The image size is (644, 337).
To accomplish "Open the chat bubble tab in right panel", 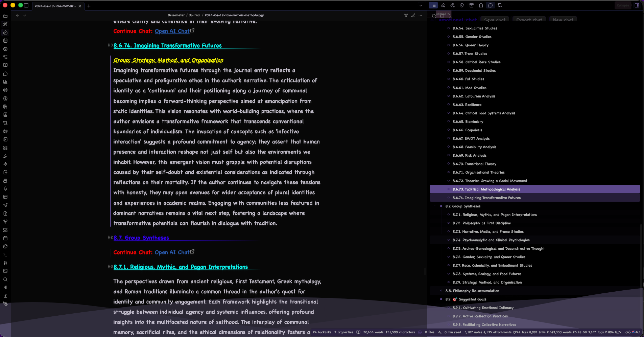I will 491,5.
